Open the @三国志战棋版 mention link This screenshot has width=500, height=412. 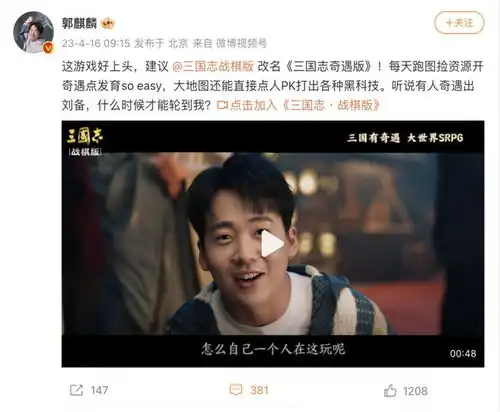coord(213,66)
